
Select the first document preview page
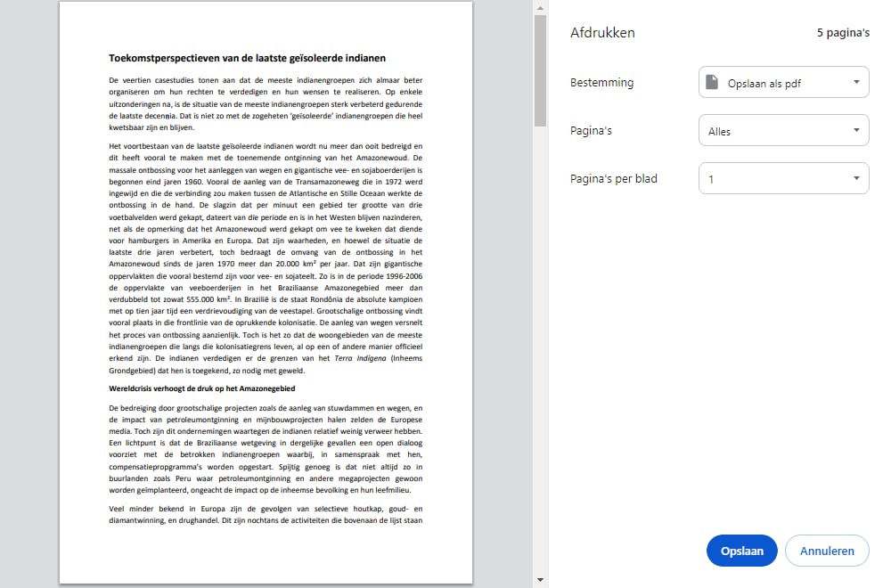[265, 294]
